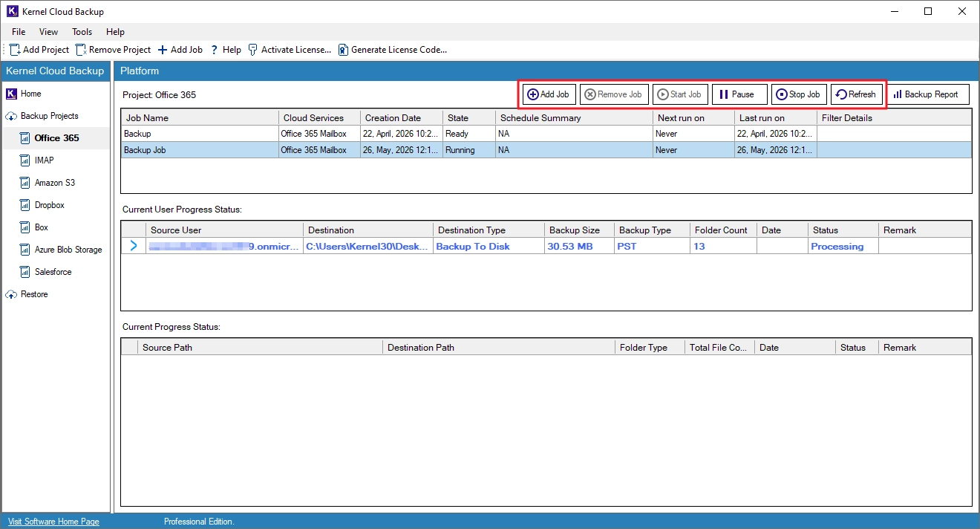Select the Amazon S3 project in the sidebar tree
This screenshot has height=529, width=980.
tap(55, 183)
